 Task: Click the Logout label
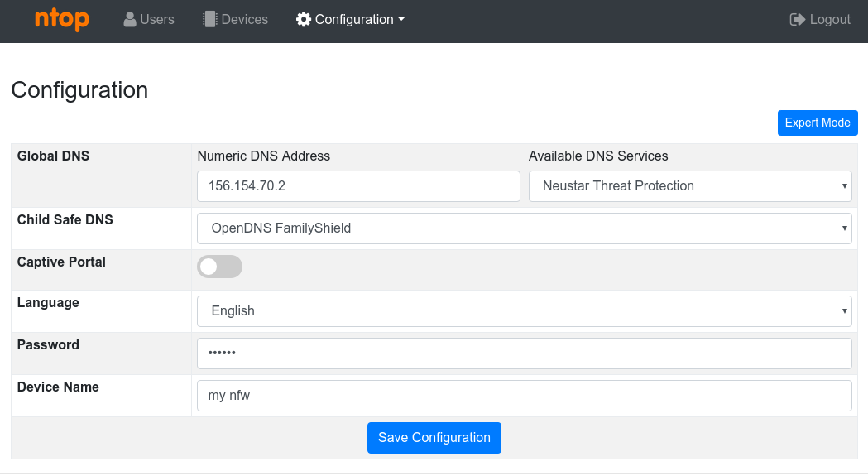[x=830, y=19]
